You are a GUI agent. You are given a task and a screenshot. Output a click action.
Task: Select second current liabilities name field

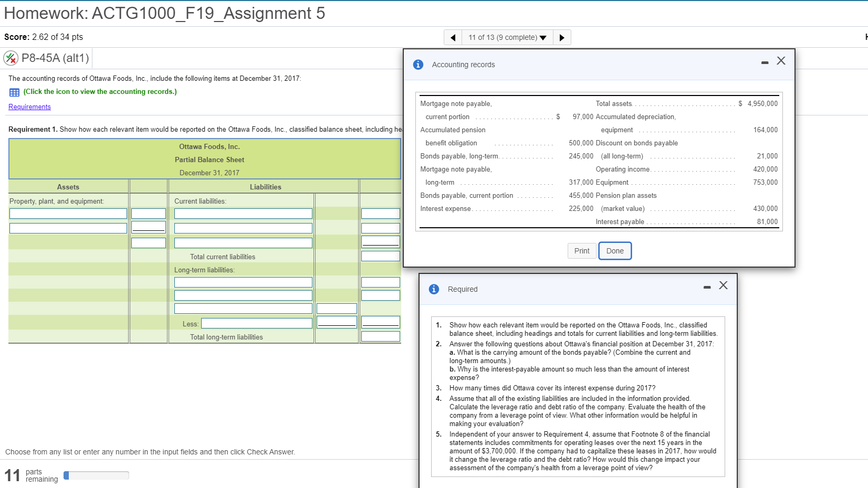243,228
